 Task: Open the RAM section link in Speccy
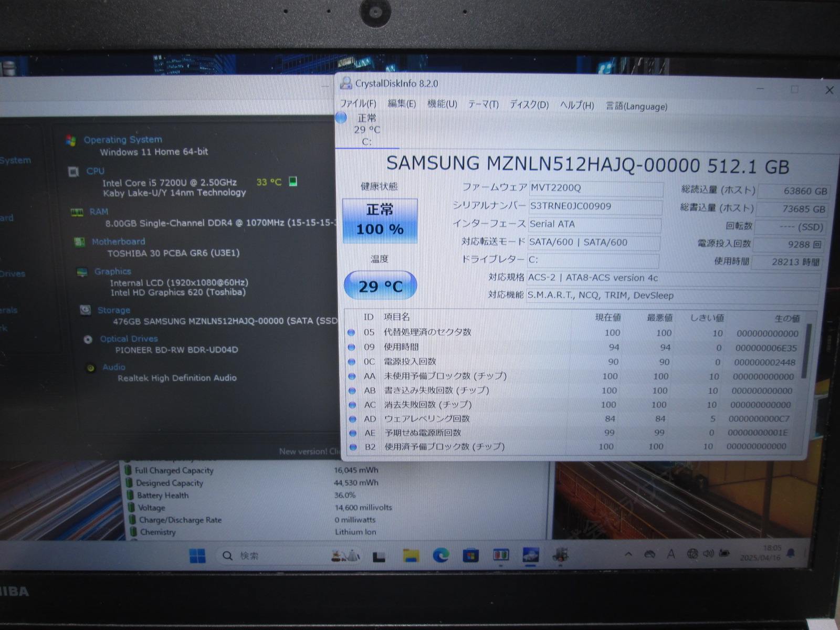tap(99, 212)
